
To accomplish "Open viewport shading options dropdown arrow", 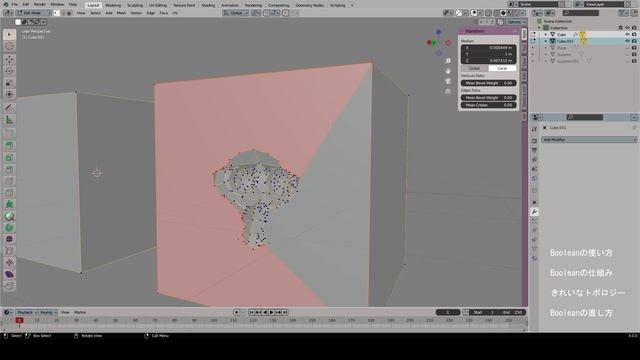I will [x=523, y=13].
